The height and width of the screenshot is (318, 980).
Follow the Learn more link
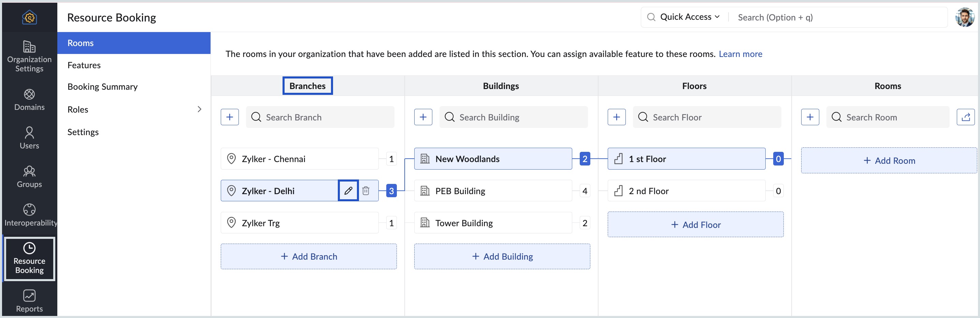pyautogui.click(x=740, y=54)
